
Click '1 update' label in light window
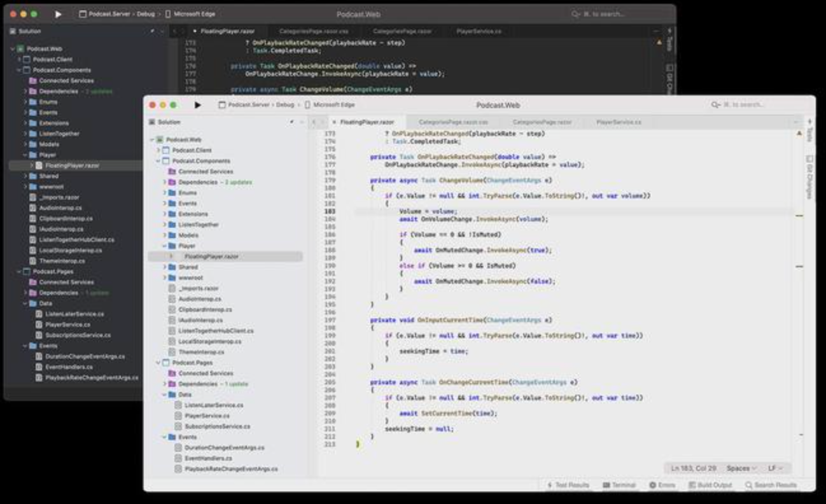[x=235, y=384]
